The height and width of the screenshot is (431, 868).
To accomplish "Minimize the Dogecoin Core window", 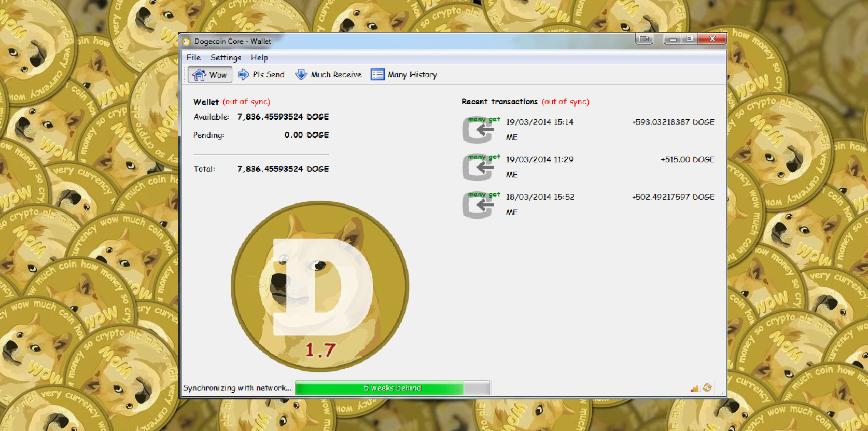I will click(673, 39).
